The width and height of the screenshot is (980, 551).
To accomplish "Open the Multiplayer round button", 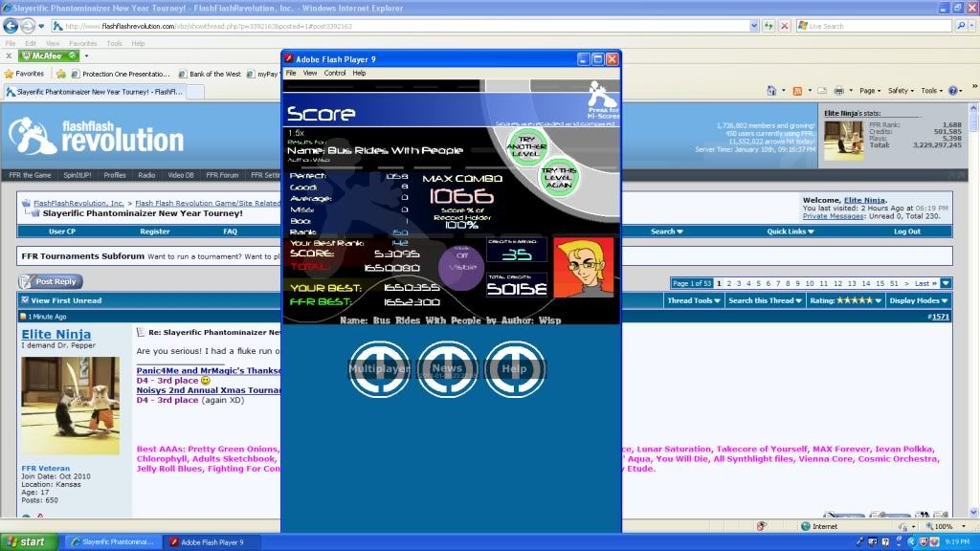I will (x=379, y=368).
